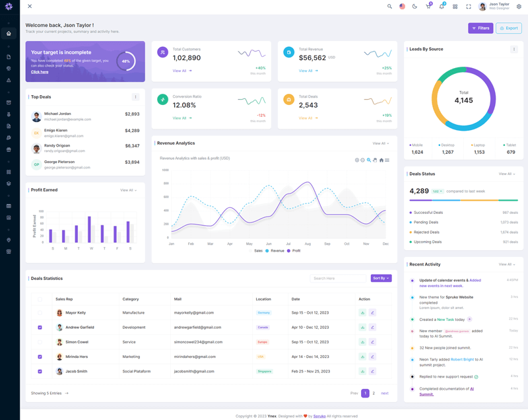Select the pan hand tool on the chart
The width and height of the screenshot is (528, 420).
pyautogui.click(x=375, y=160)
